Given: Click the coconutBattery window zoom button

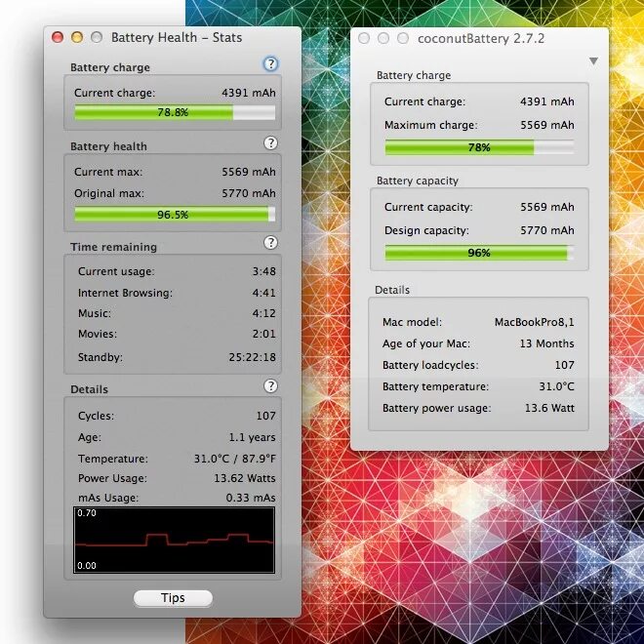Looking at the screenshot, I should tap(403, 38).
